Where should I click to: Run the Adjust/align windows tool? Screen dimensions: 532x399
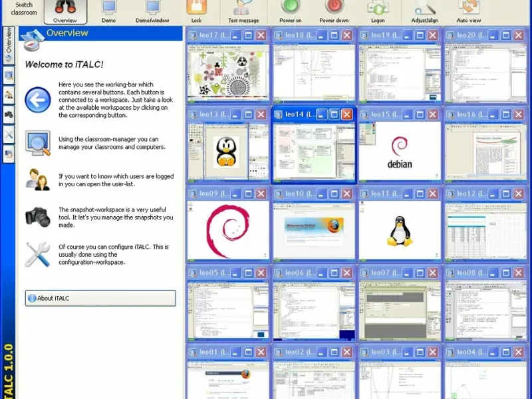[424, 12]
